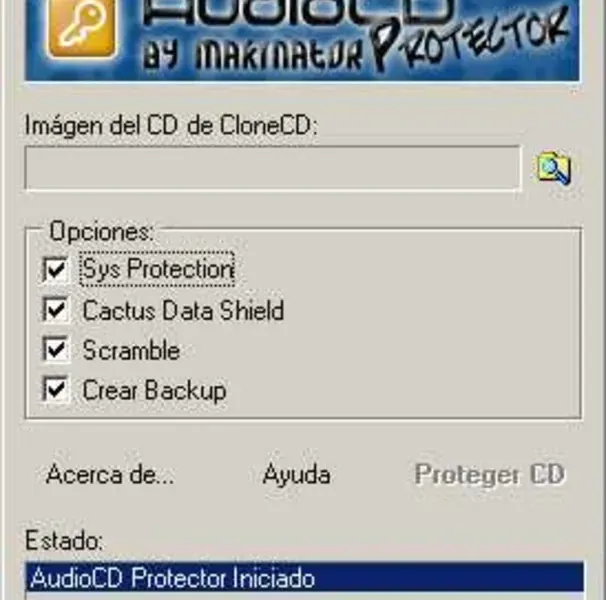Screen dimensions: 606x600
Task: Click the Proteger CD button
Action: [490, 474]
